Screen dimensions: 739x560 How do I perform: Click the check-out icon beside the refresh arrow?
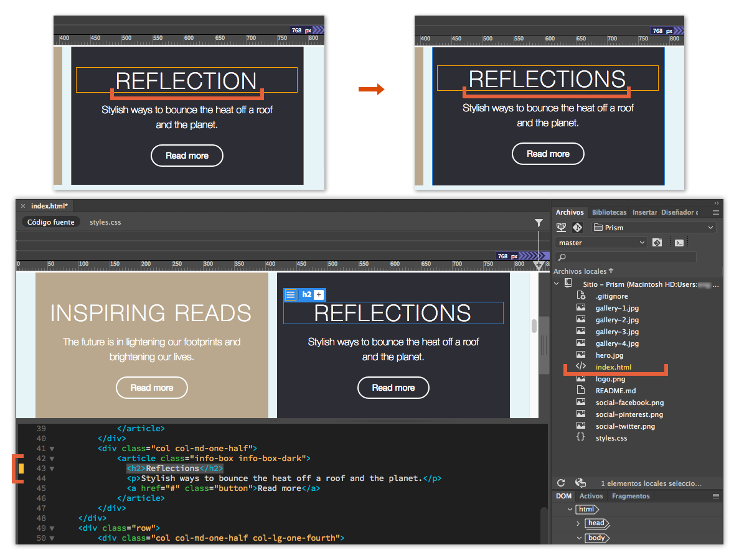coord(580,483)
